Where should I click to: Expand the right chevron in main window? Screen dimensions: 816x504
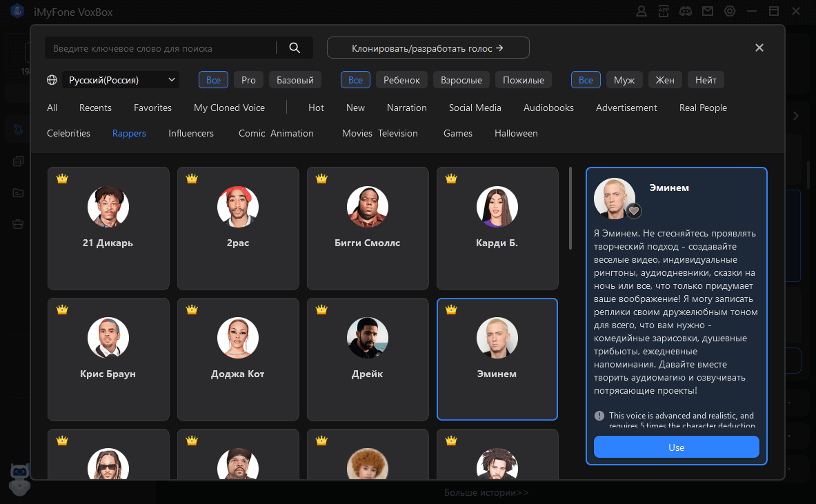point(796,116)
